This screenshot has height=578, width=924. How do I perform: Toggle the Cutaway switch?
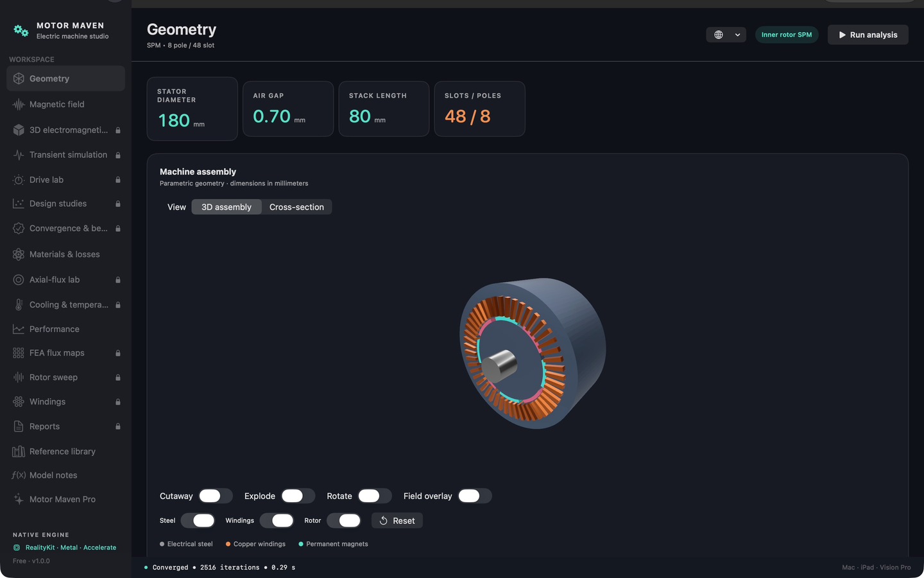[x=216, y=496]
